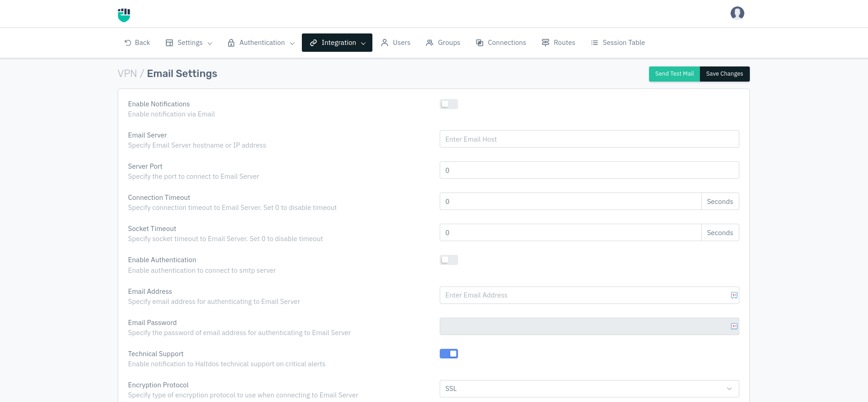Open the Users tab
The image size is (868, 402).
coord(396,43)
